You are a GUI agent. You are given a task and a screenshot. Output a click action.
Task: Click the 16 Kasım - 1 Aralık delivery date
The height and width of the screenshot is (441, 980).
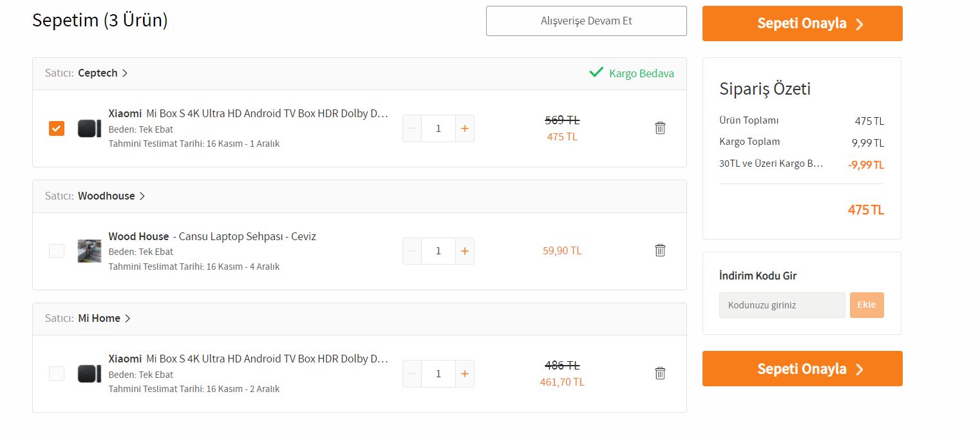point(243,144)
